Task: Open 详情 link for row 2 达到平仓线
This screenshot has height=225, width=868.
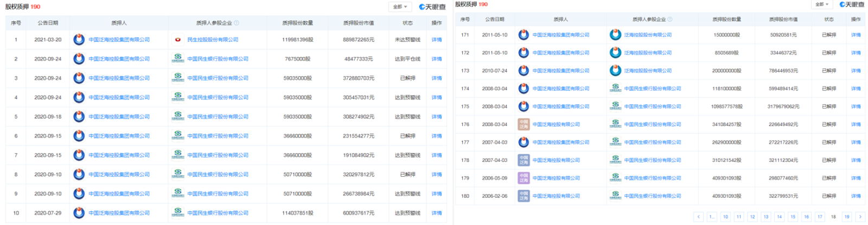Action: [x=437, y=59]
